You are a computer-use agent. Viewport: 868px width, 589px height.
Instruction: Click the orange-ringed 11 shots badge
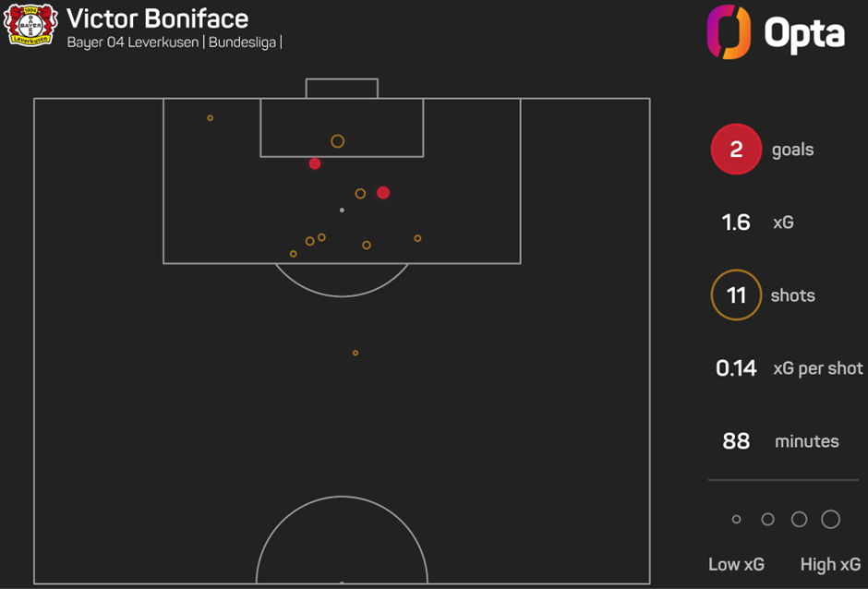(x=736, y=295)
